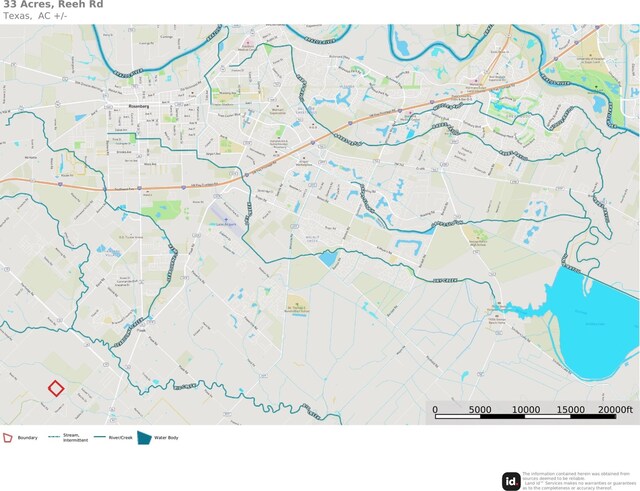640x491 pixels.
Task: Click the Boundary polygon icon in legend
Action: (8, 438)
